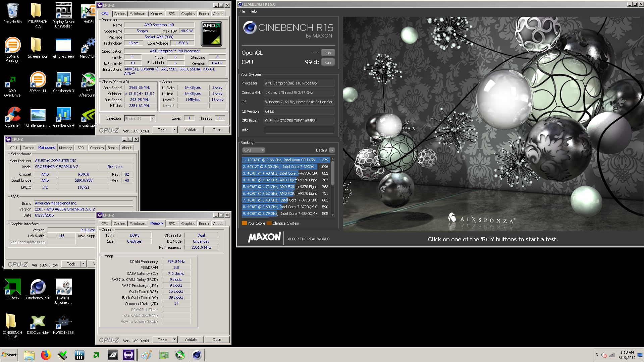Show hidden system tray icons
Viewport: 644px width, 362px height.
(597, 355)
